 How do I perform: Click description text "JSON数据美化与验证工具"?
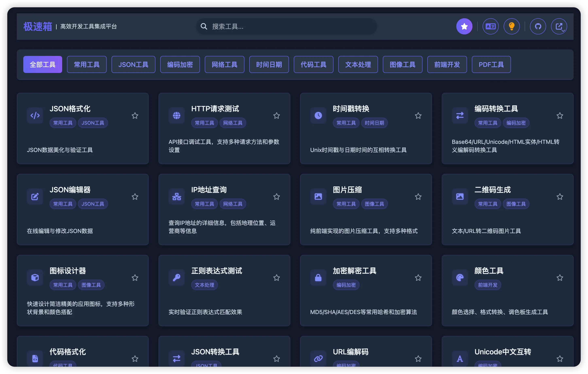60,150
